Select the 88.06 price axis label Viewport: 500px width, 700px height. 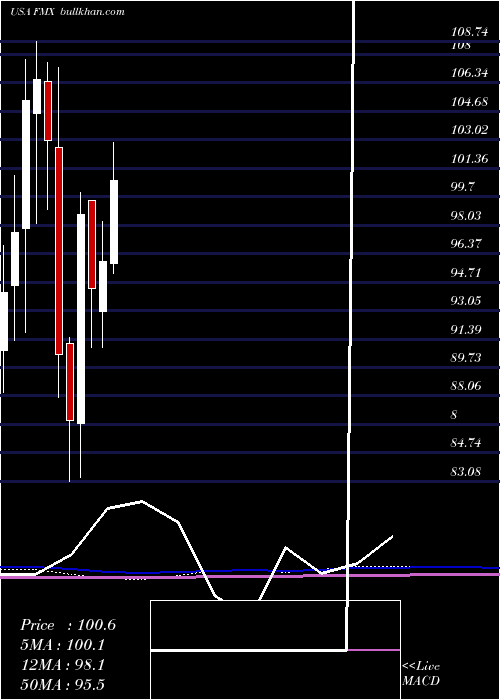(467, 386)
